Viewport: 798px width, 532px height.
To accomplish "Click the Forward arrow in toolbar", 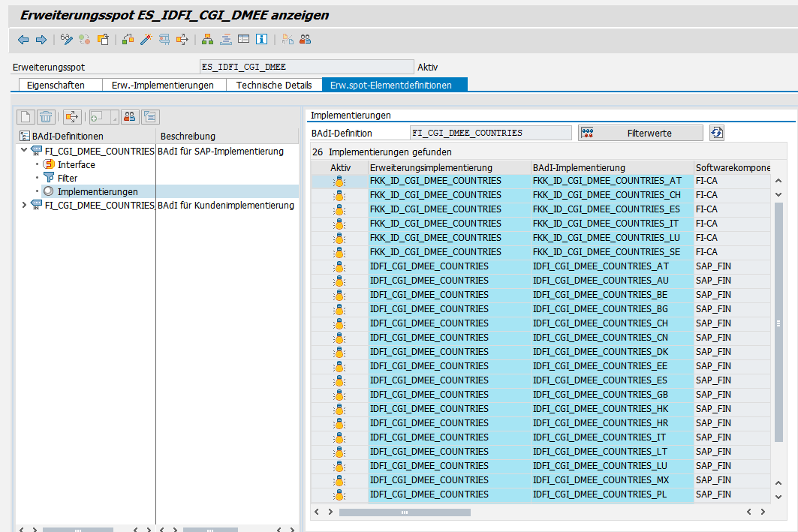I will click(x=41, y=39).
